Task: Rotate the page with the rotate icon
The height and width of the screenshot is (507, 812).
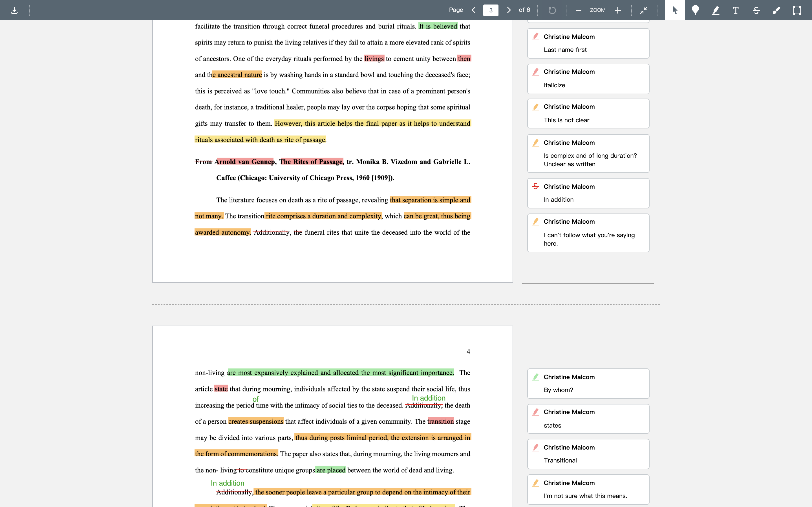Action: coord(552,10)
